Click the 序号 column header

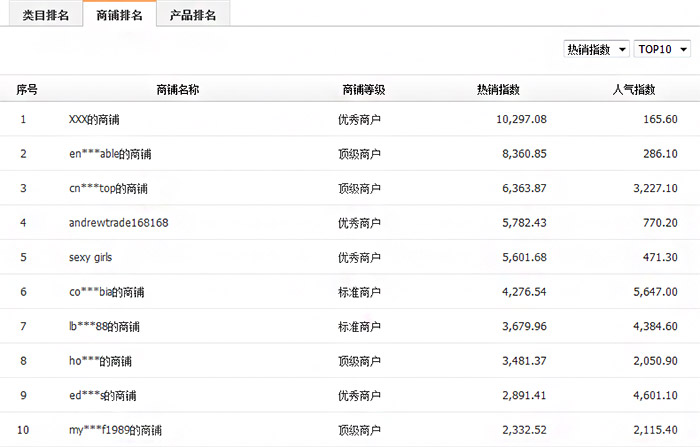pyautogui.click(x=27, y=89)
